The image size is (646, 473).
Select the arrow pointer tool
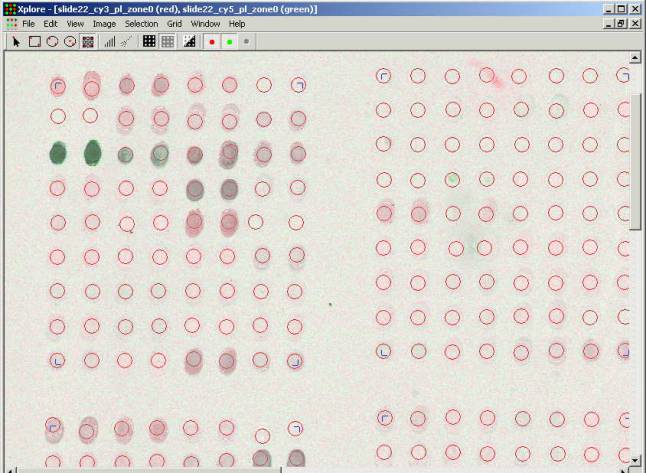pos(16,42)
